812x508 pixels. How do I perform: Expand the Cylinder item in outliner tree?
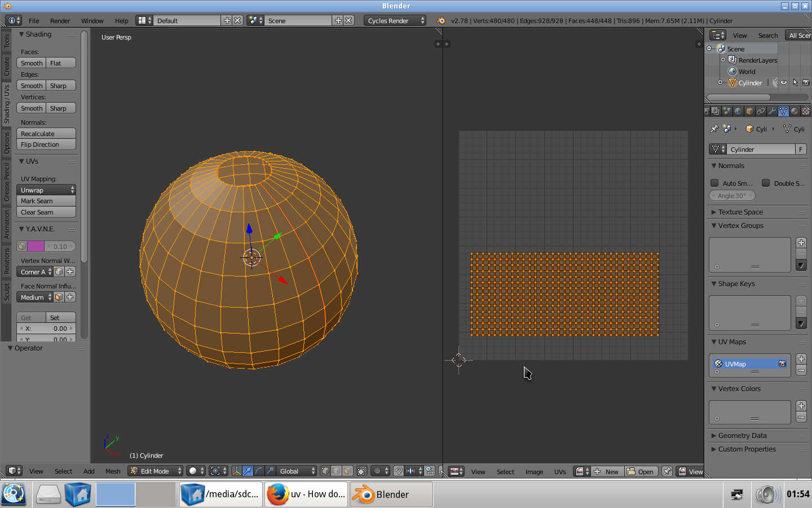click(x=720, y=82)
